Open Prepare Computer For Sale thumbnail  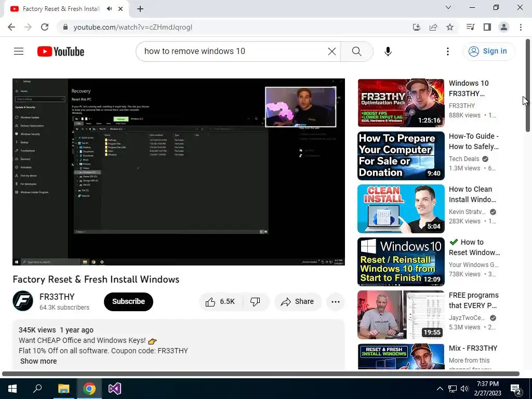pyautogui.click(x=401, y=156)
